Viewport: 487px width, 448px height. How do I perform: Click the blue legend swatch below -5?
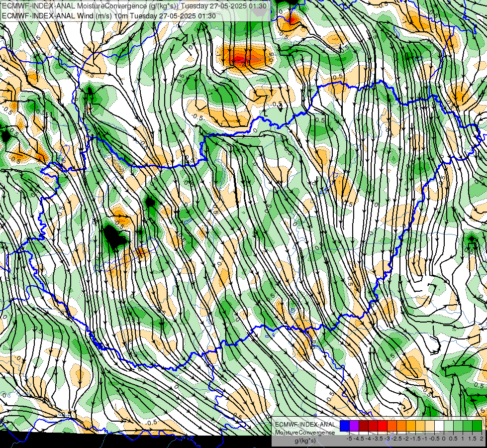pos(345,426)
